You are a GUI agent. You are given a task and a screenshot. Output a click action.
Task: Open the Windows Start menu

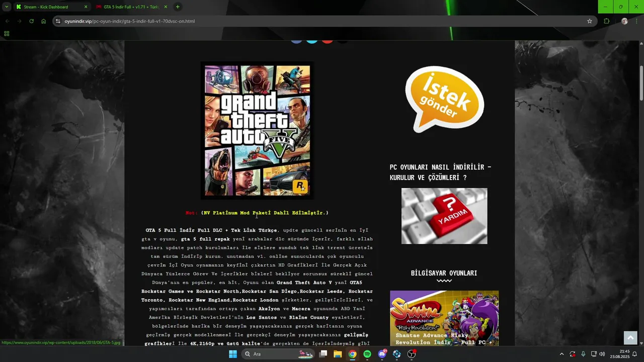pos(233,354)
